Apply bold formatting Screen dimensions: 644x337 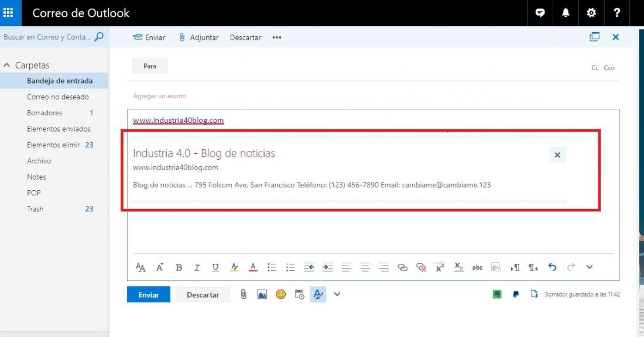point(179,267)
